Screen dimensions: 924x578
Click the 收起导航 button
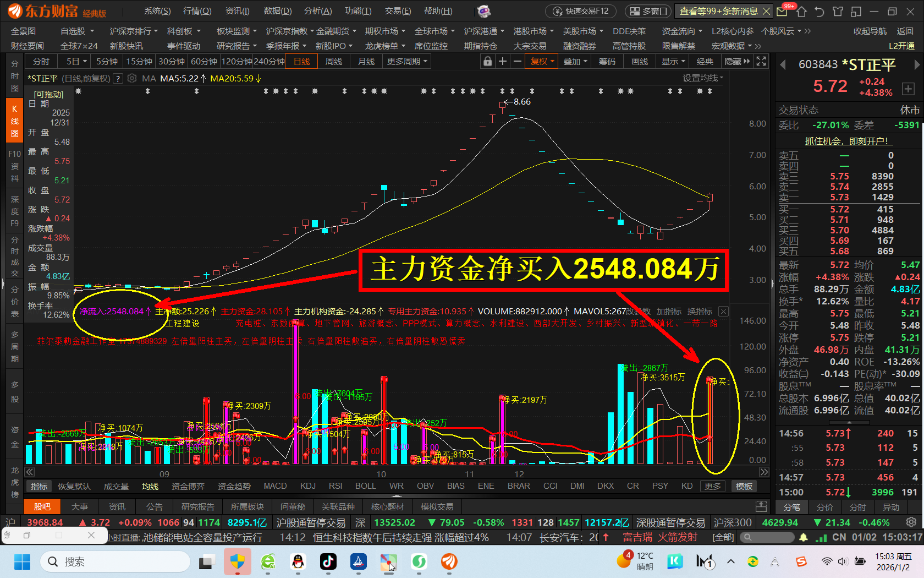[x=870, y=31]
